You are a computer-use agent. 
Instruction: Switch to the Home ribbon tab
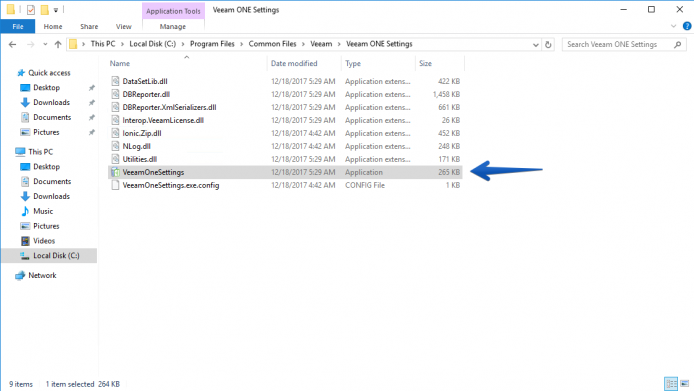tap(53, 27)
